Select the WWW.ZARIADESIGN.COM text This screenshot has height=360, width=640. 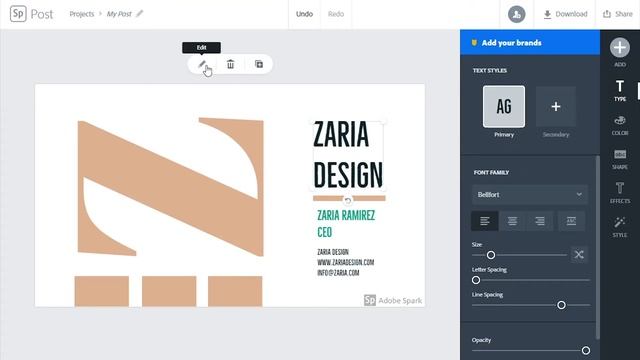tap(346, 262)
